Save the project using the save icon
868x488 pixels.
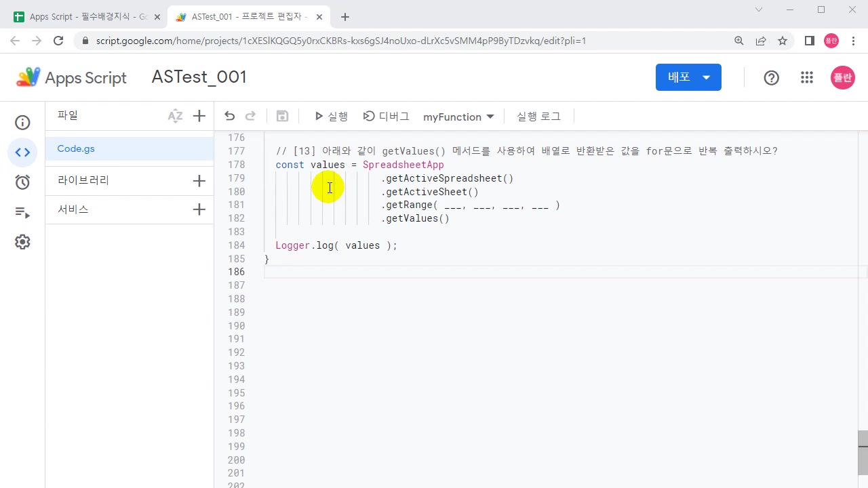282,116
